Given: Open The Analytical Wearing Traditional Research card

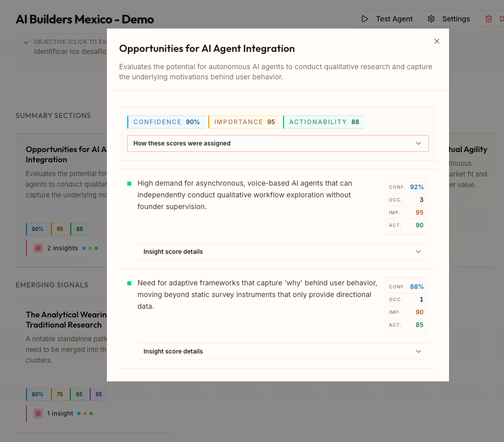Looking at the screenshot, I should [66, 319].
